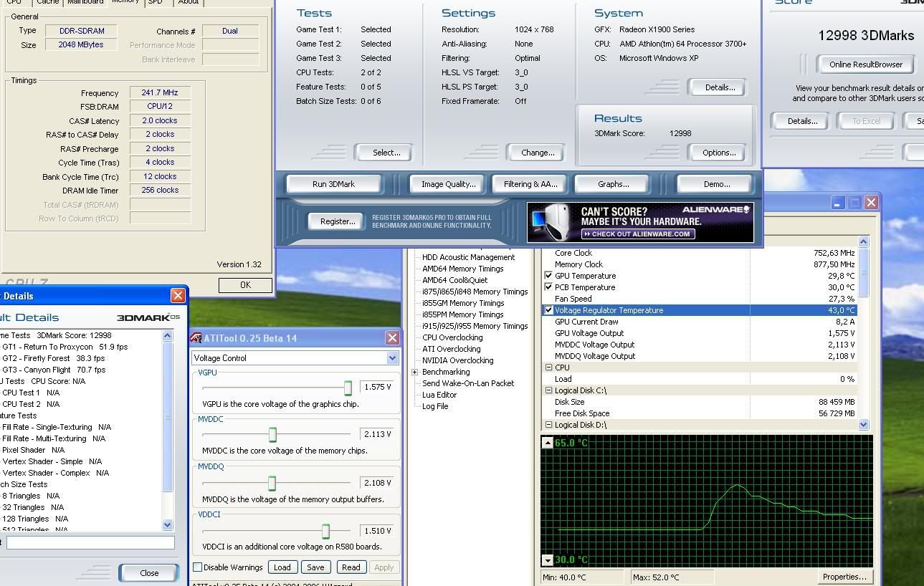Close the ATITool 0.25 Beta 14 window
924x586 pixels.
coord(392,338)
